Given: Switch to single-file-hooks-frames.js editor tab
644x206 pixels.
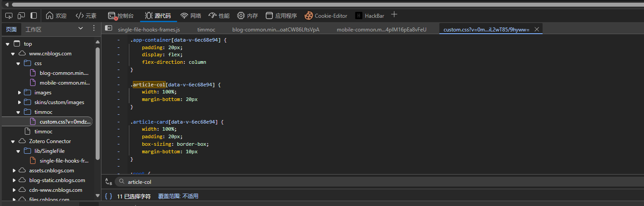Looking at the screenshot, I should coord(149,29).
